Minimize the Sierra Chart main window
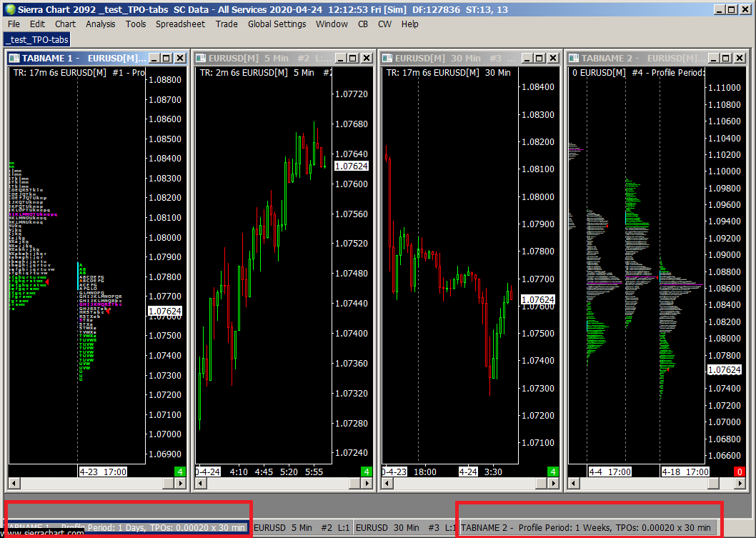This screenshot has height=538, width=756. click(719, 9)
